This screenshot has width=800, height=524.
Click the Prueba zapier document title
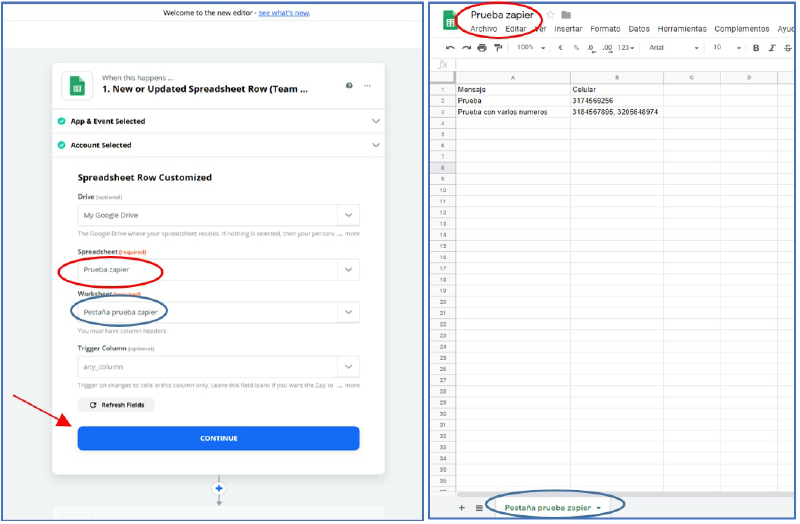pyautogui.click(x=502, y=15)
